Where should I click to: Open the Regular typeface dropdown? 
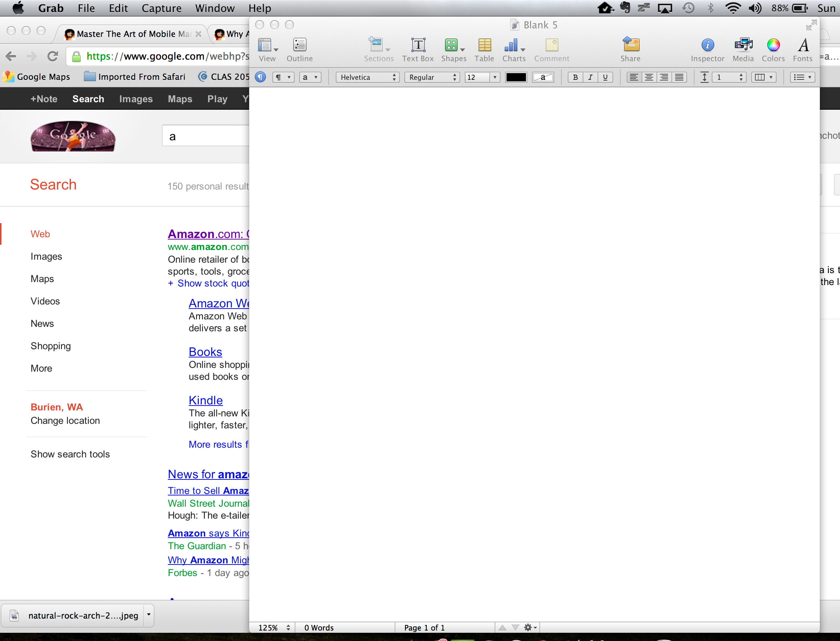tap(432, 77)
